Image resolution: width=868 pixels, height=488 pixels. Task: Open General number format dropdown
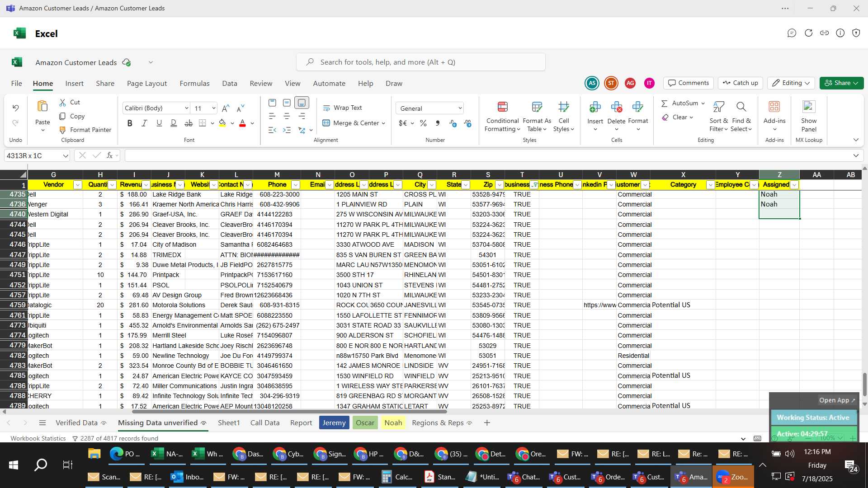pos(460,108)
